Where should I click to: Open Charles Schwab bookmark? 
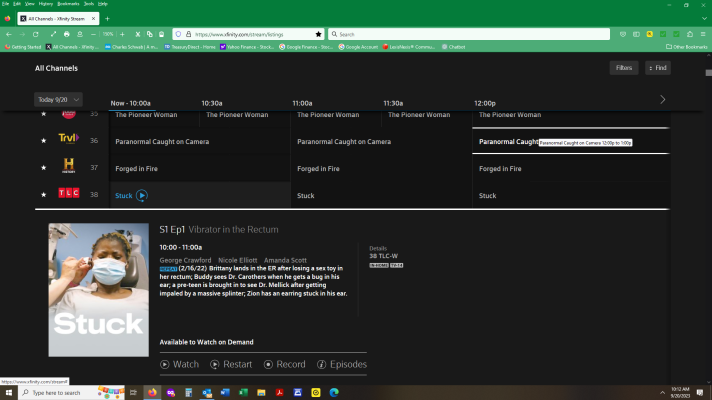tap(131, 47)
